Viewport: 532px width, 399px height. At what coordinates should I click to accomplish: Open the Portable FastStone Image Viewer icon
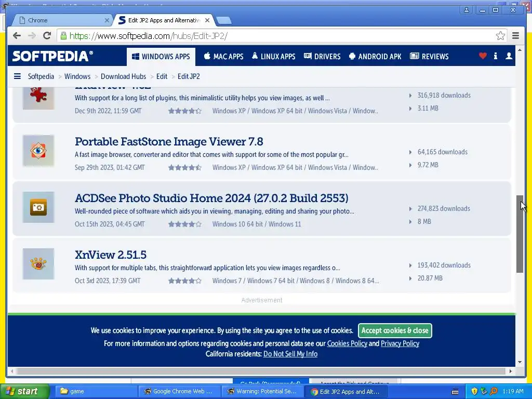coord(38,151)
